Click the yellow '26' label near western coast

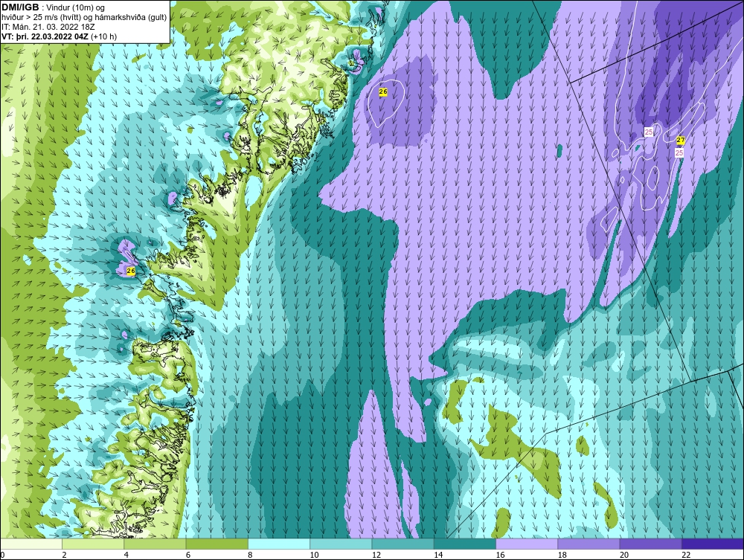pos(131,271)
